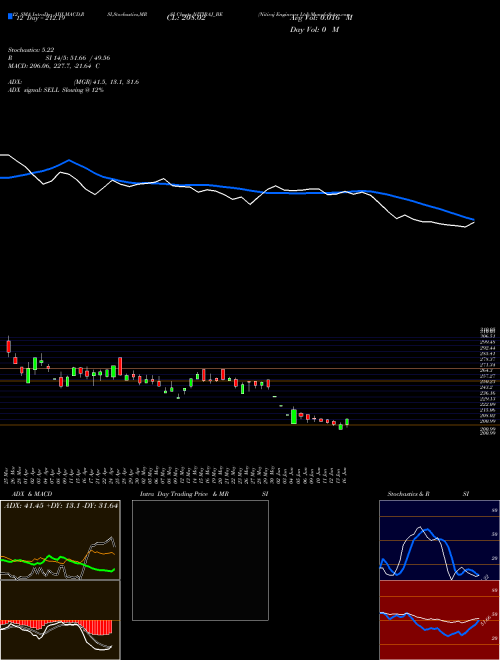Click the MACD: 206.06, 227.7 line
This screenshot has width=500, height=660.
(54, 66)
